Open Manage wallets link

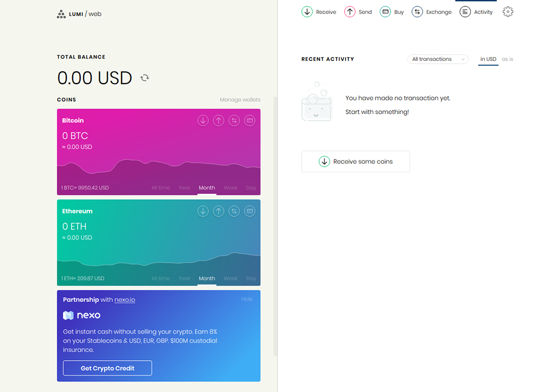click(x=240, y=100)
